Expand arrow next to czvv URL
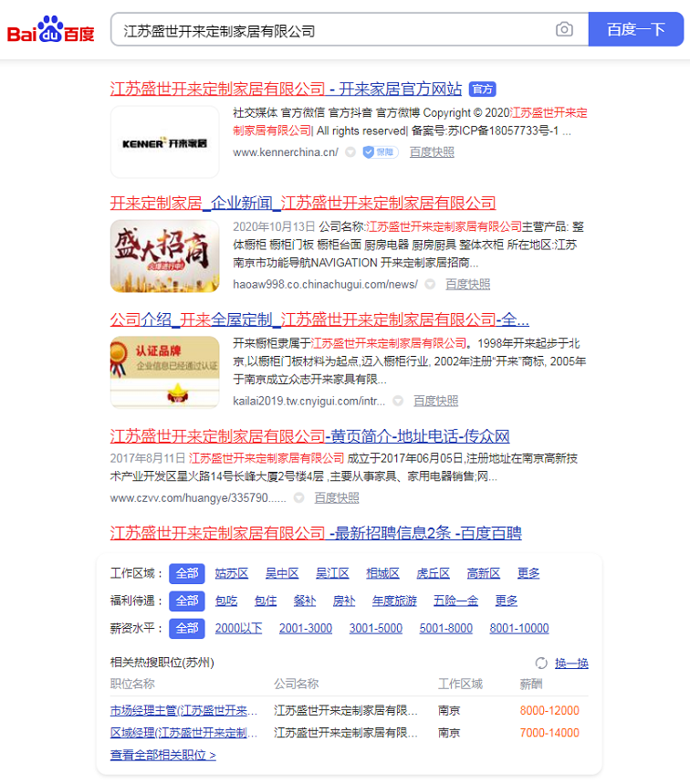 pos(299,497)
